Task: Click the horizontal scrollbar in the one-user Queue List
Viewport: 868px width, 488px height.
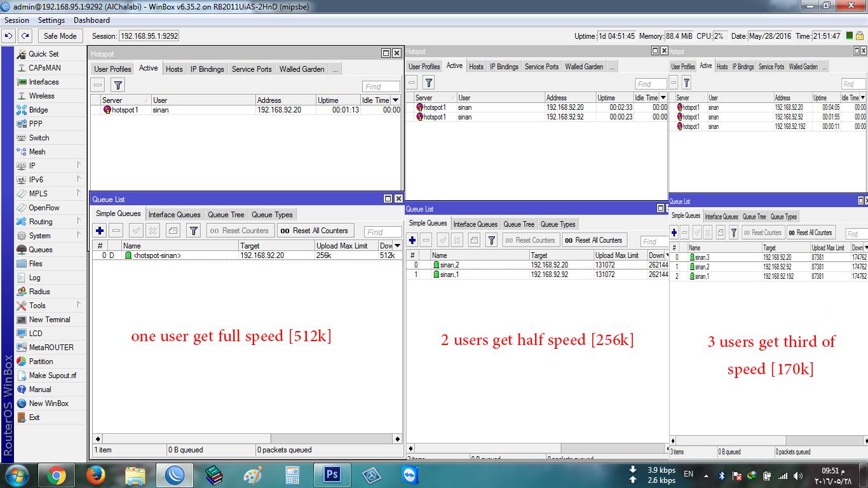Action: coord(248,438)
